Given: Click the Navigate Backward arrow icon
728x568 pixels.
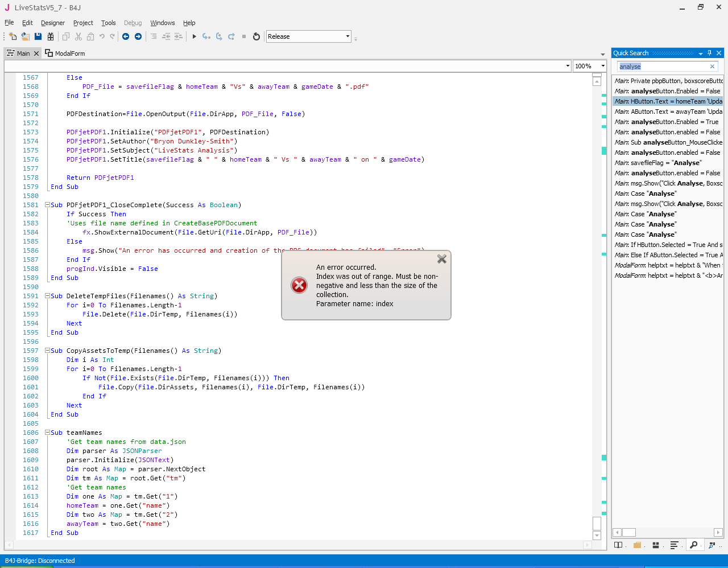Looking at the screenshot, I should [126, 36].
